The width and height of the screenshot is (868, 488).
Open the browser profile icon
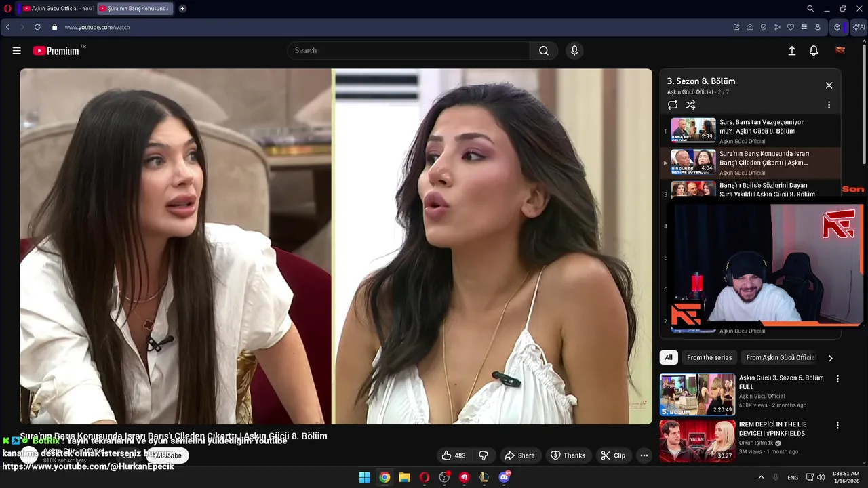[x=818, y=27]
